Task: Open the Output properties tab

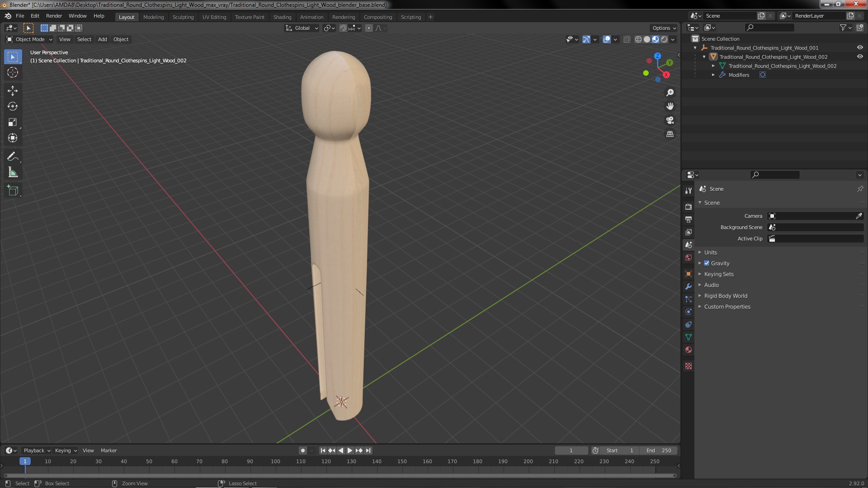Action: click(x=689, y=219)
